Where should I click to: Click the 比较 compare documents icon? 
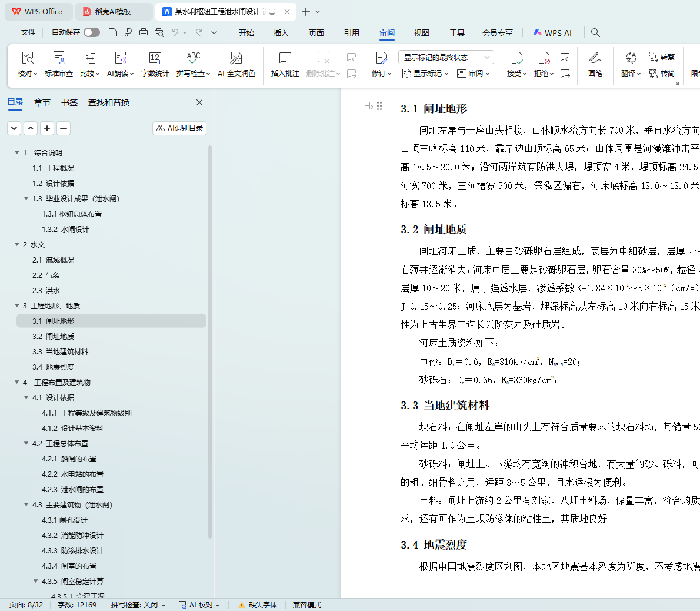[x=89, y=58]
